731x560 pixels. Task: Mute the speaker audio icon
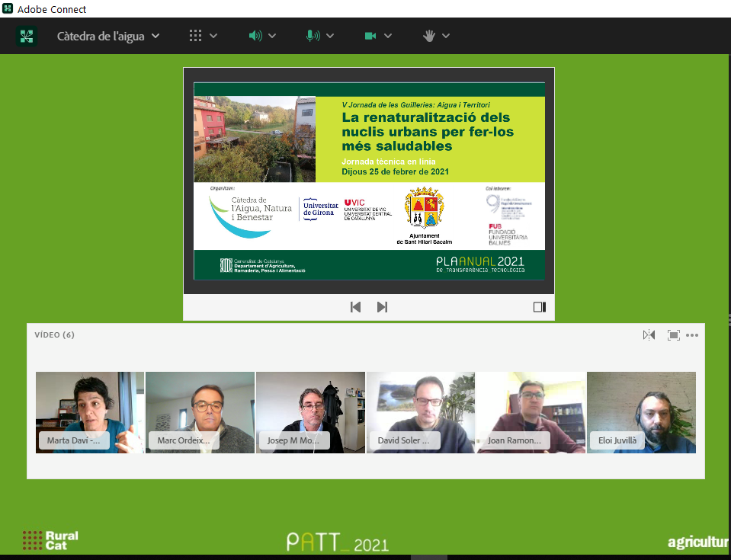coord(255,36)
